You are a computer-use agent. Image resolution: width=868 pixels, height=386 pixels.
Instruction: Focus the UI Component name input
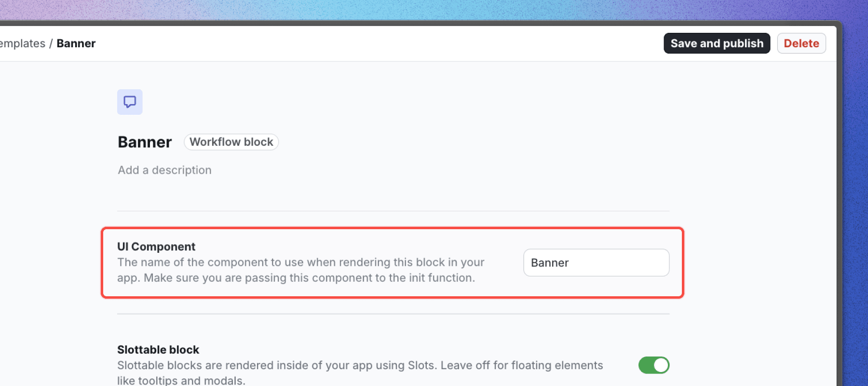tap(596, 262)
